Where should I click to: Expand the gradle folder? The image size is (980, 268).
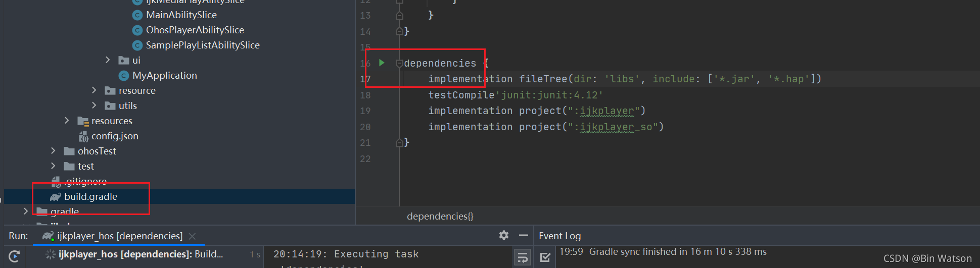point(26,211)
